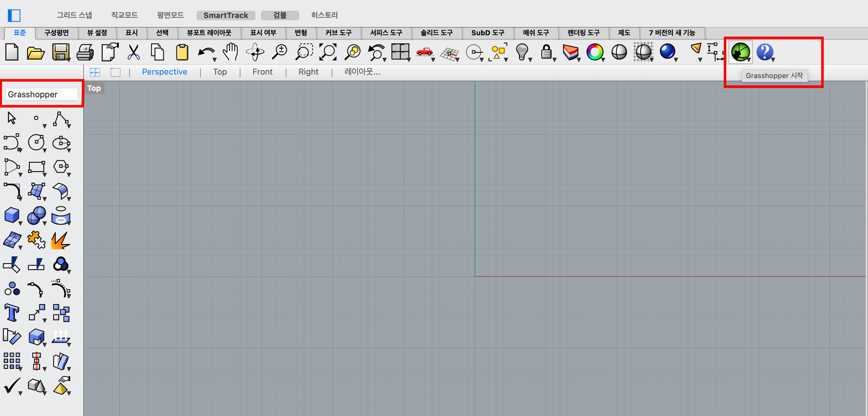Expand the Undo tool flyout arrow
Image resolution: width=868 pixels, height=416 pixels.
click(x=215, y=60)
